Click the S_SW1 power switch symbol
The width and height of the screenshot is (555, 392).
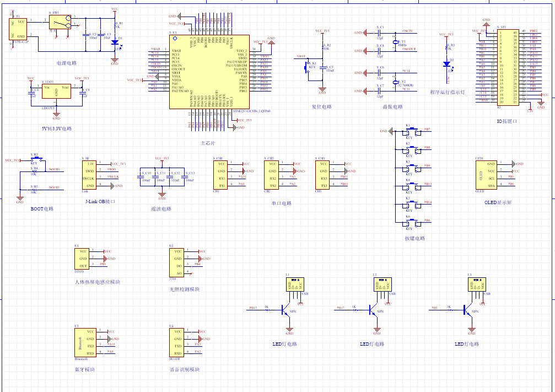pyautogui.click(x=60, y=22)
